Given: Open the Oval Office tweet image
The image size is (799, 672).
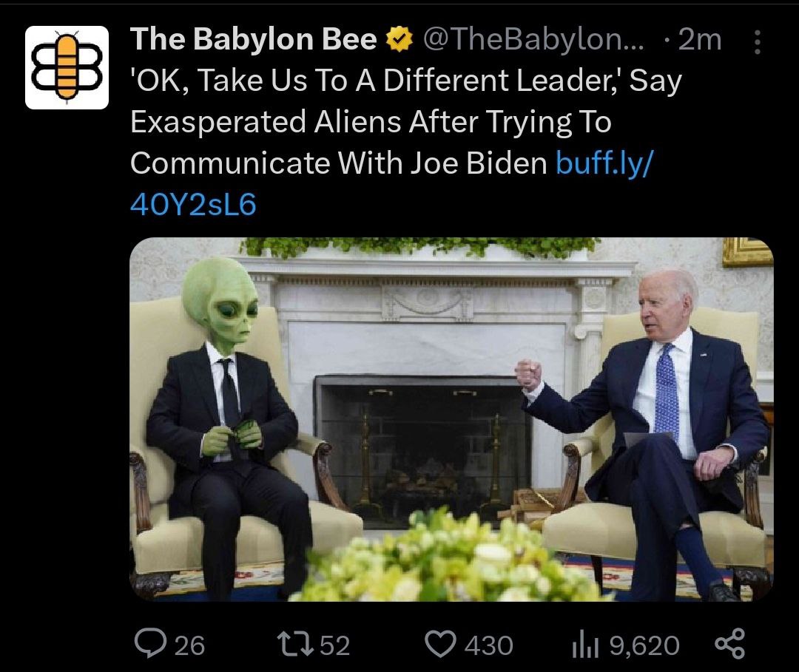Looking at the screenshot, I should 451,419.
